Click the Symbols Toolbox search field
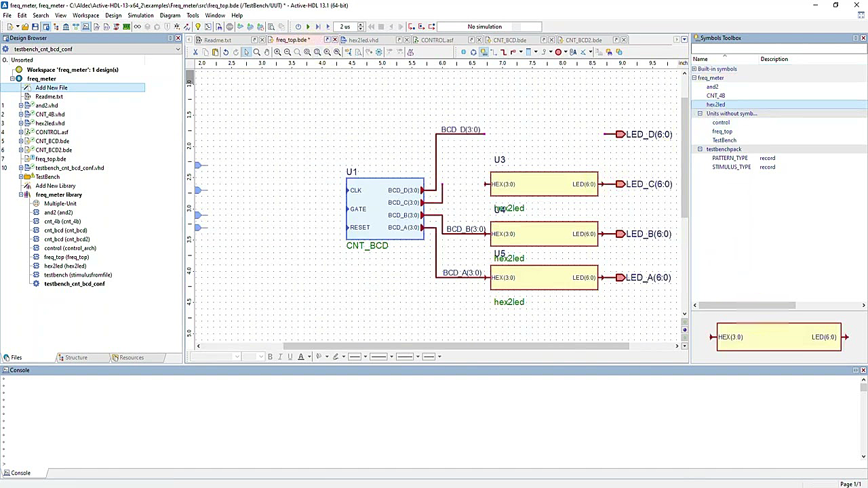This screenshot has width=868, height=488. (778, 49)
